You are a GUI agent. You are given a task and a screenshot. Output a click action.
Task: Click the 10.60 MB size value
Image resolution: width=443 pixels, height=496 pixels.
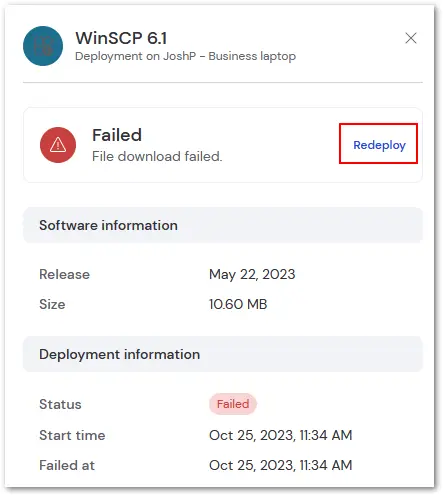(238, 304)
